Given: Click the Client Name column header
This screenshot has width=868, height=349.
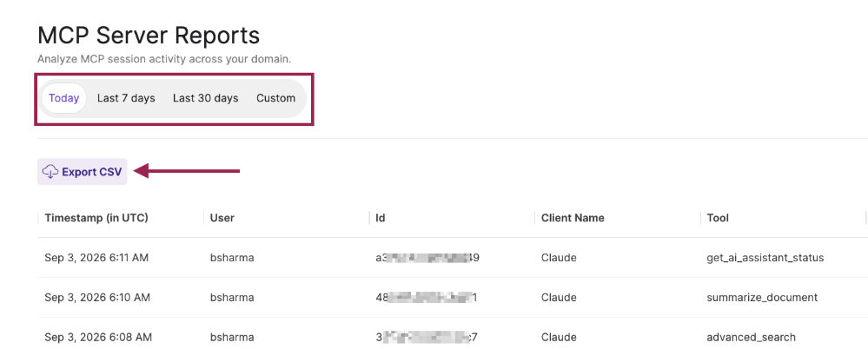Looking at the screenshot, I should click(573, 218).
